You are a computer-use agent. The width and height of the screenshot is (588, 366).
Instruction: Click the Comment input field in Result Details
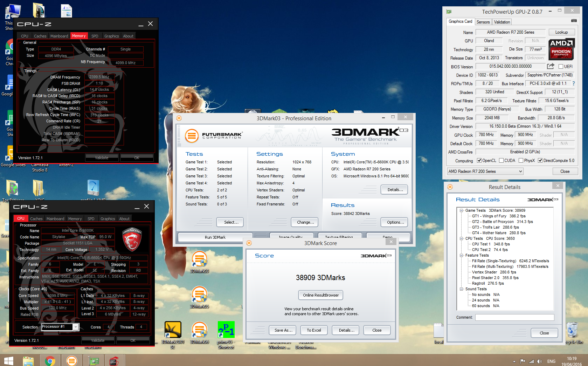click(515, 317)
